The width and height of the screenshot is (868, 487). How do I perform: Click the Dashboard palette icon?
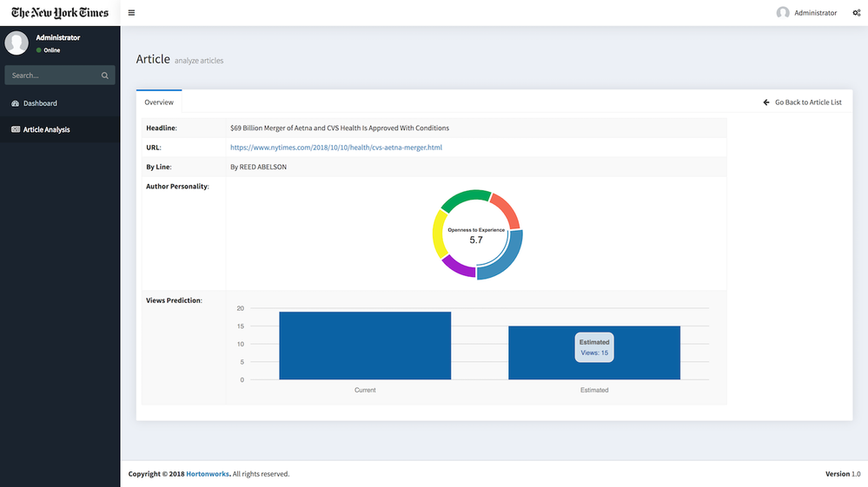16,103
